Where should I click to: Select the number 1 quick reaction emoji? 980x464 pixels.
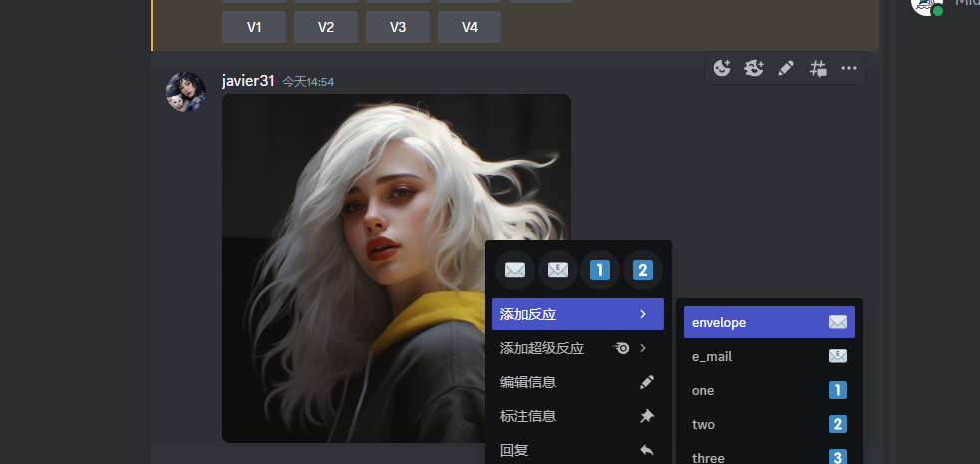click(600, 270)
